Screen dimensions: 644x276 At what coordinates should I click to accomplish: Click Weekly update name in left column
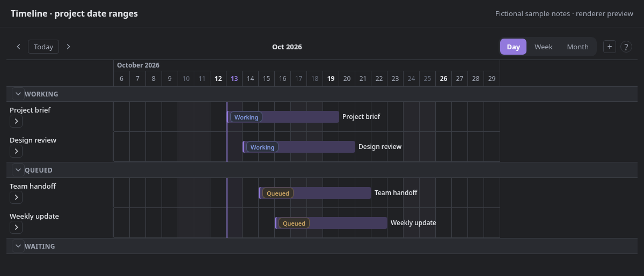(34, 216)
